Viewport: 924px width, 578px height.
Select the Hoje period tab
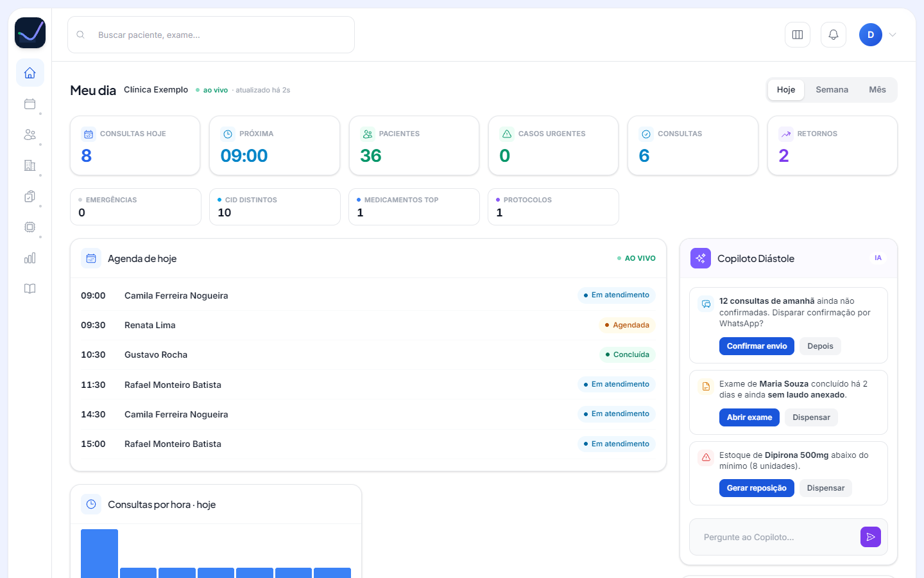coord(786,90)
